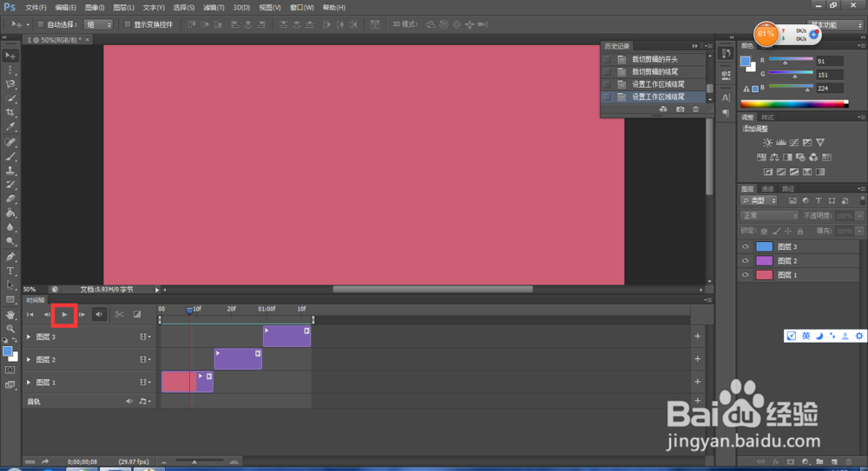Select 裁切剪辑的结尾 history state
The image size is (868, 471).
[x=654, y=72]
